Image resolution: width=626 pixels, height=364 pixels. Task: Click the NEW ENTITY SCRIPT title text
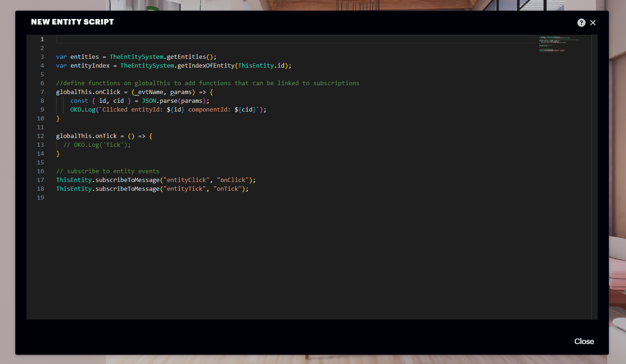[72, 22]
